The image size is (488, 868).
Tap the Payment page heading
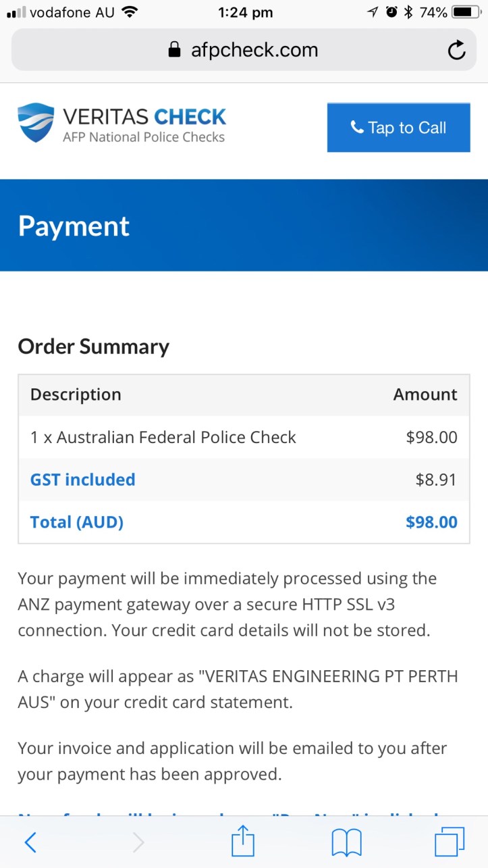tap(74, 226)
